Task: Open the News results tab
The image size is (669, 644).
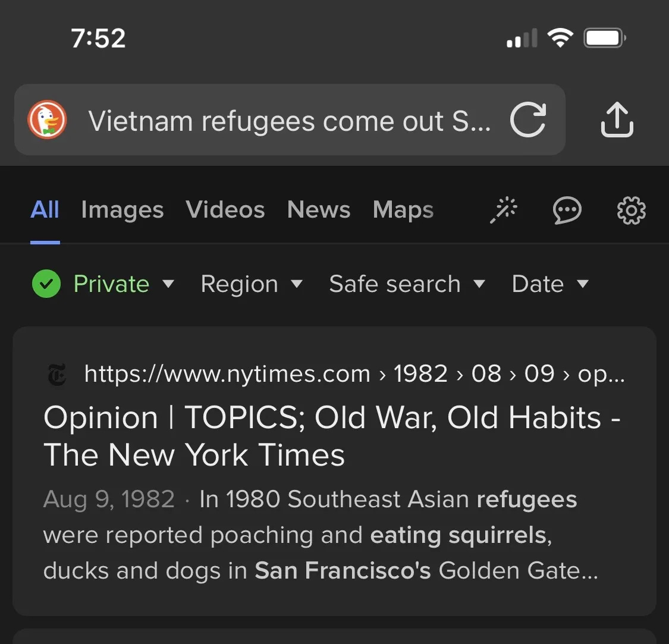Action: [x=319, y=210]
